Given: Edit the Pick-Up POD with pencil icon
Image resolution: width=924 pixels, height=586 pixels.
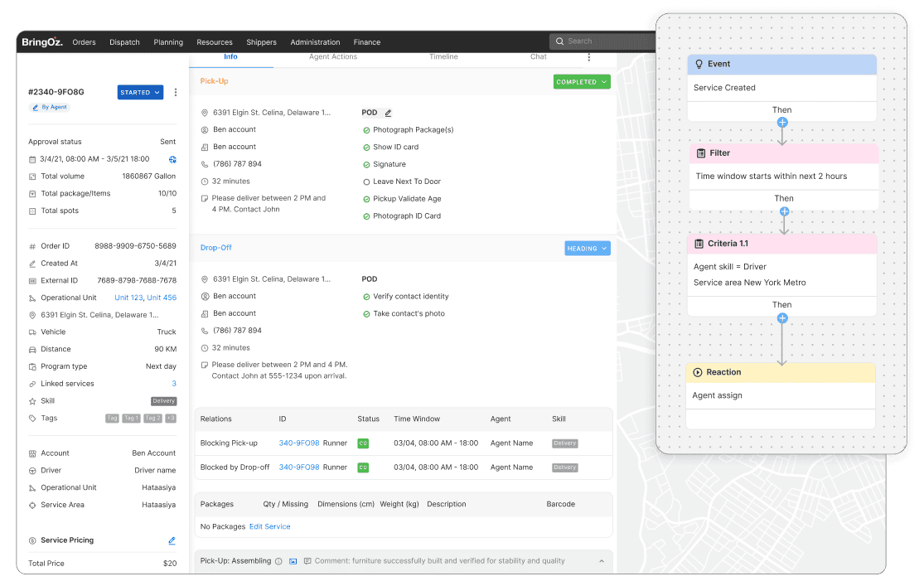Looking at the screenshot, I should (x=388, y=114).
